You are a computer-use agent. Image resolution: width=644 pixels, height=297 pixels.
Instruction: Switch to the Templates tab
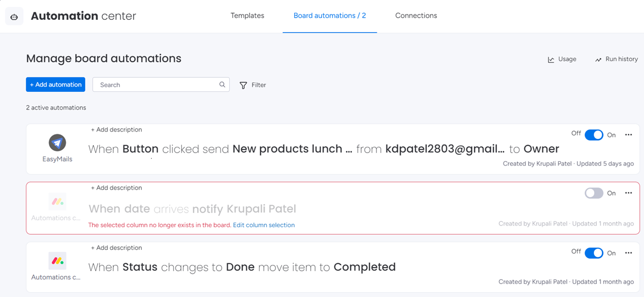coord(247,16)
